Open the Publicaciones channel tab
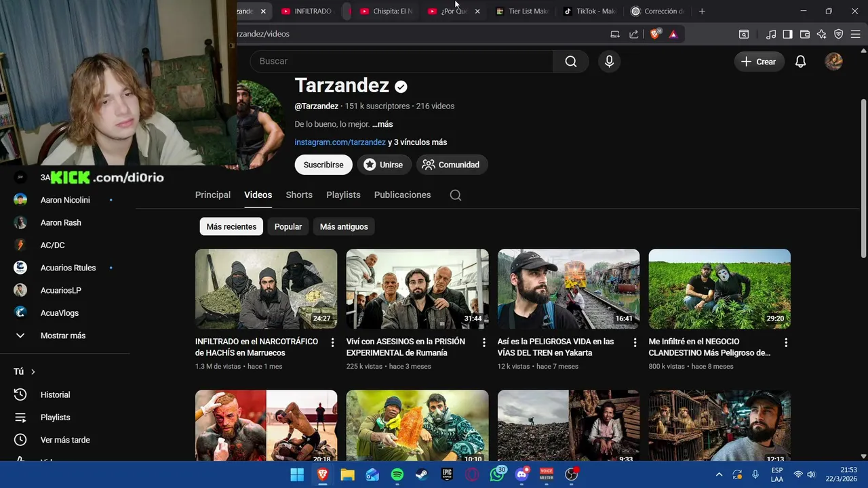Screen dimensions: 868x488 pyautogui.click(x=402, y=195)
